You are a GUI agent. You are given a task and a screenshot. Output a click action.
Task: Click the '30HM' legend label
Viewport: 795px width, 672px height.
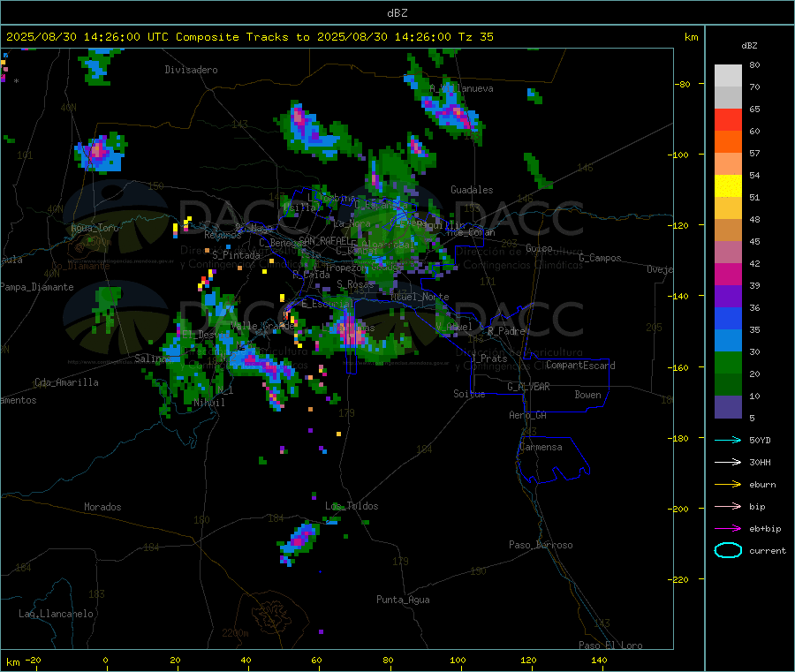[x=760, y=462]
